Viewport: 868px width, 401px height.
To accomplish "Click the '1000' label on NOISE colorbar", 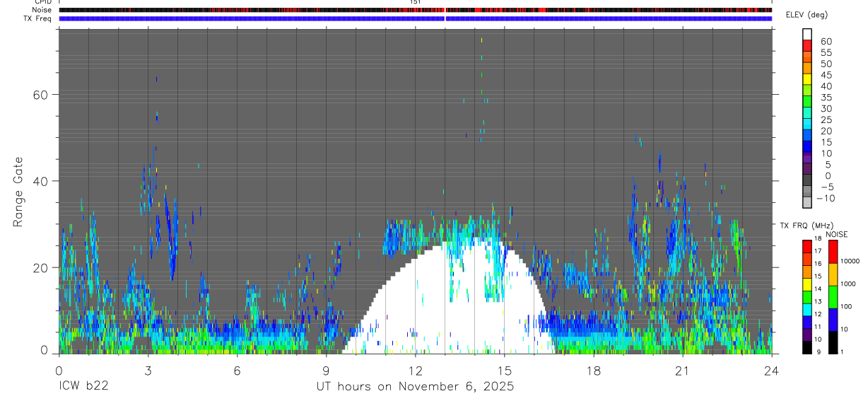I will pos(848,284).
